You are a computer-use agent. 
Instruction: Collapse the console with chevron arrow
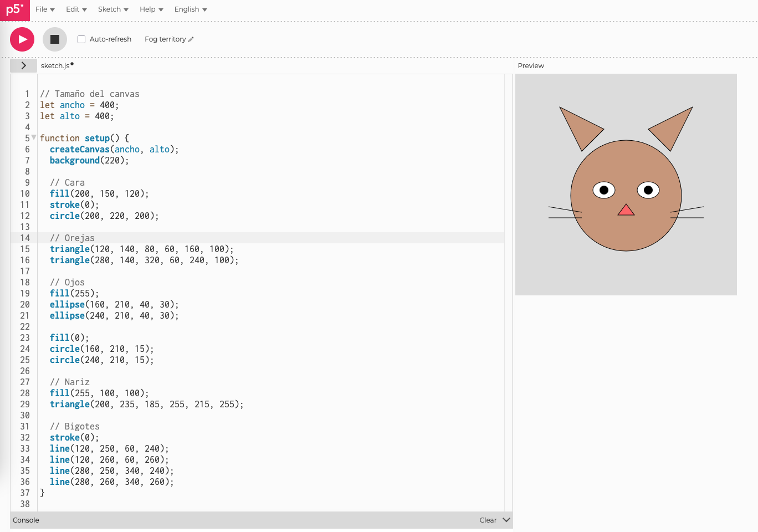tap(506, 520)
